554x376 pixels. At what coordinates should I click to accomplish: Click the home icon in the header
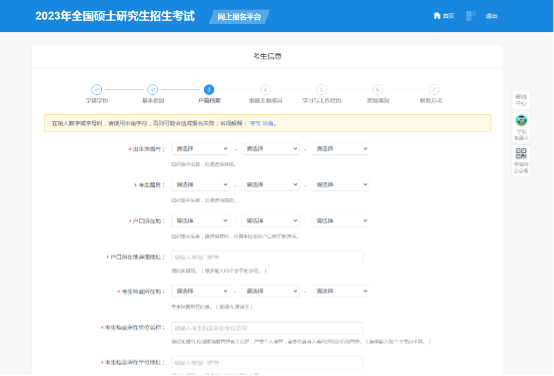(x=437, y=16)
